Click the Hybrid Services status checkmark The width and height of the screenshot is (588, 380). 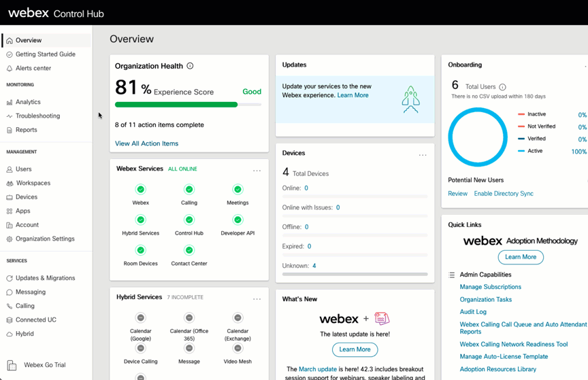141,220
